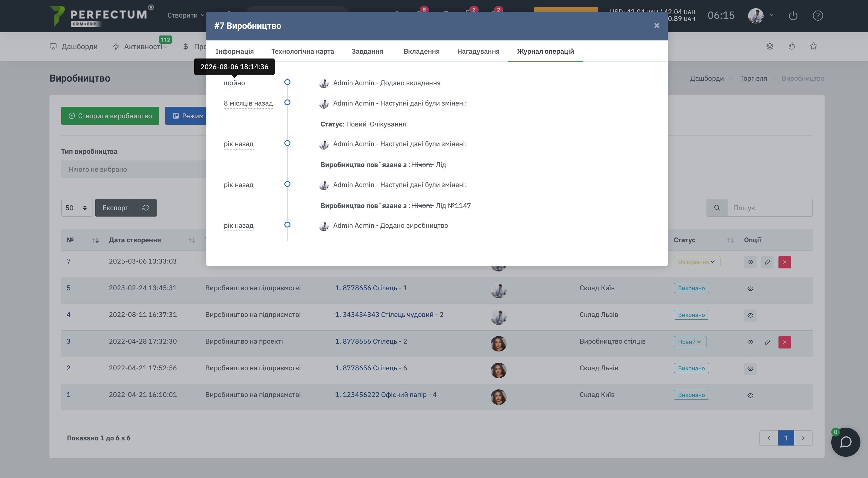Delete production row 3
This screenshot has height=478, width=868.
click(x=785, y=342)
